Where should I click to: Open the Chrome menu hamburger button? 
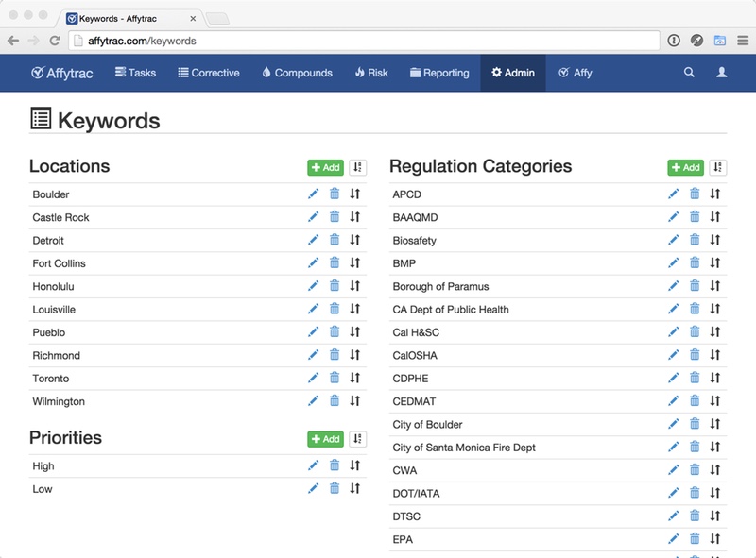coord(741,41)
